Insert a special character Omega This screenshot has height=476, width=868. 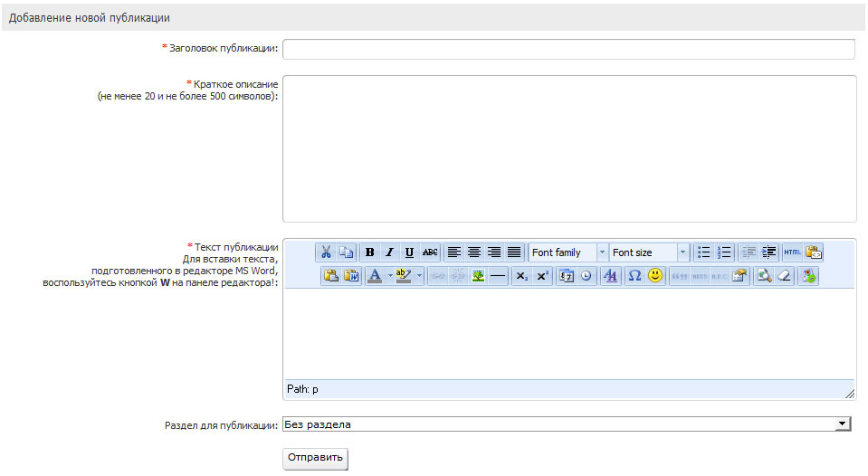pyautogui.click(x=634, y=276)
